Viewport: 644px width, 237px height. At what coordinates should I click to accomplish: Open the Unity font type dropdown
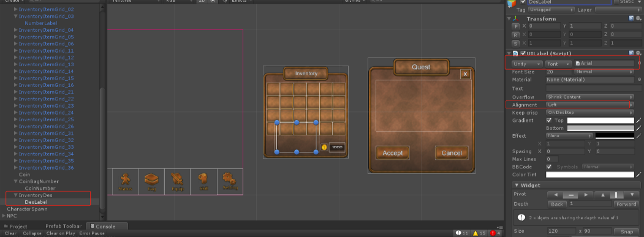click(527, 64)
